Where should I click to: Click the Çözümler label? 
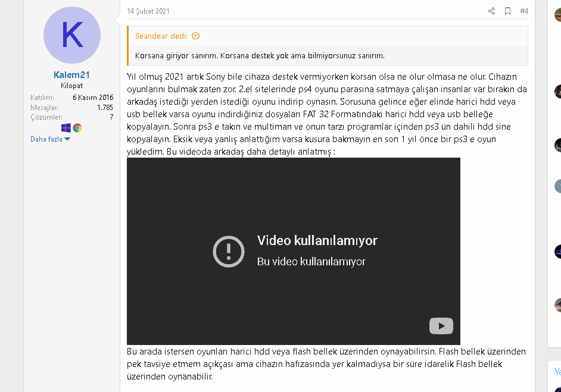[x=46, y=117]
